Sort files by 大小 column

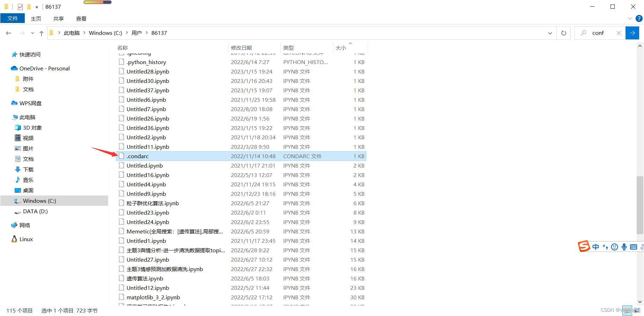coord(340,48)
